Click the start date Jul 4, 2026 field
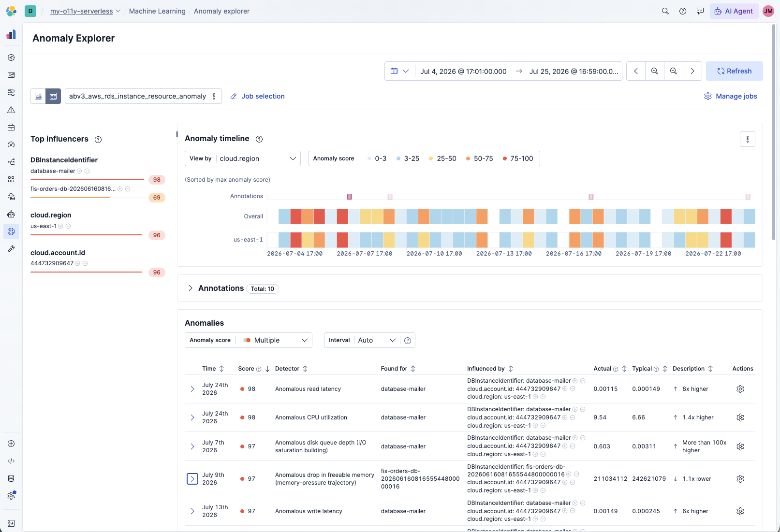Screen dimensions: 780x532 click(463, 71)
